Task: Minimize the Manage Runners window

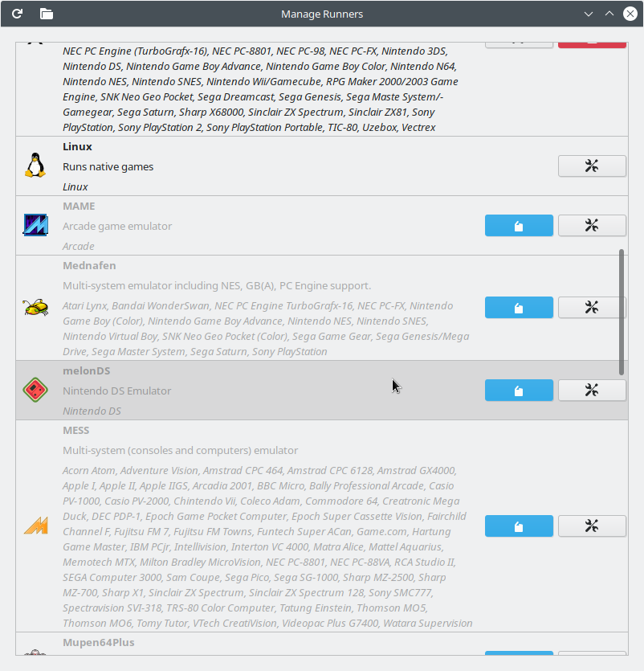Action: [x=589, y=14]
